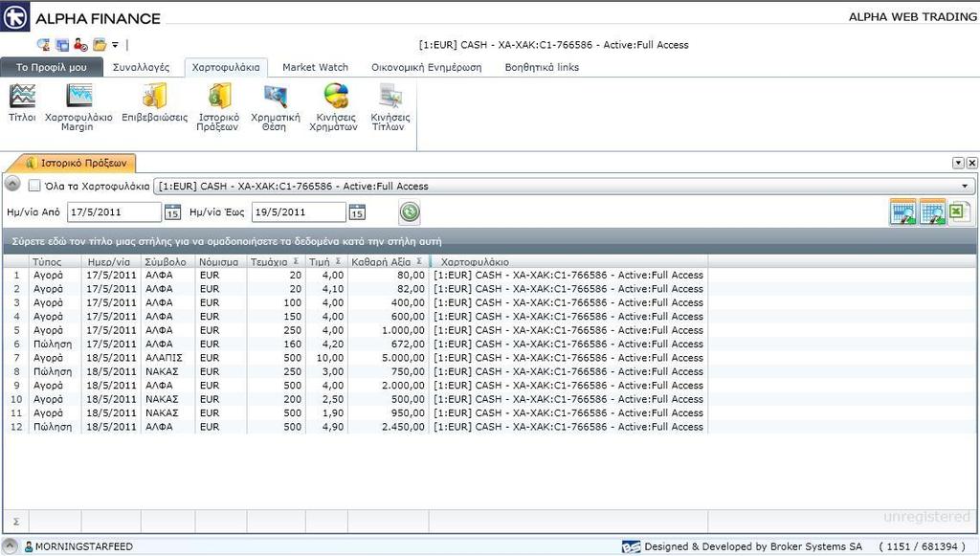The image size is (980, 556).
Task: Tick the Όλα τα Χαρτοφυλάκια checkbox
Action: click(x=35, y=186)
